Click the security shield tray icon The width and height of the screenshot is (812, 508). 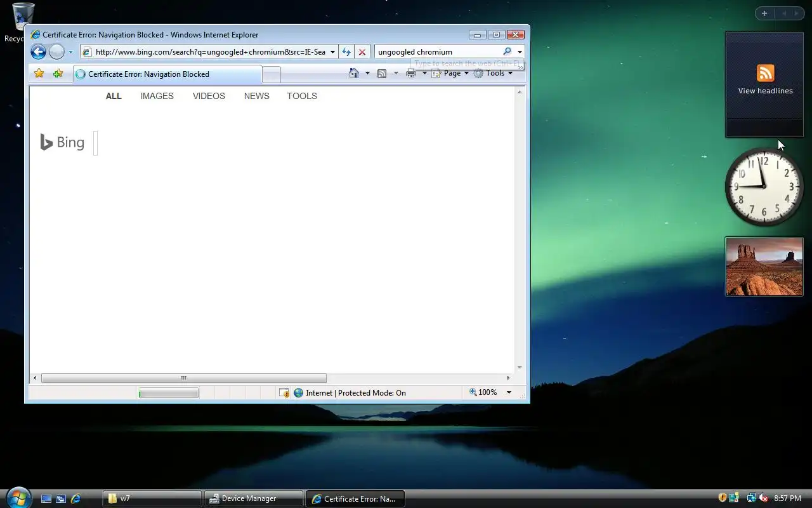point(722,498)
